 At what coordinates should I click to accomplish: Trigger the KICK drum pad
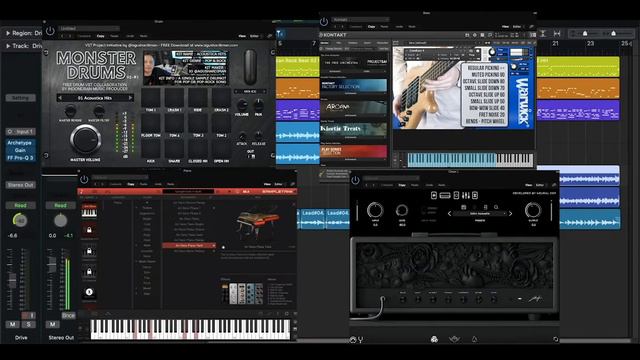151,149
